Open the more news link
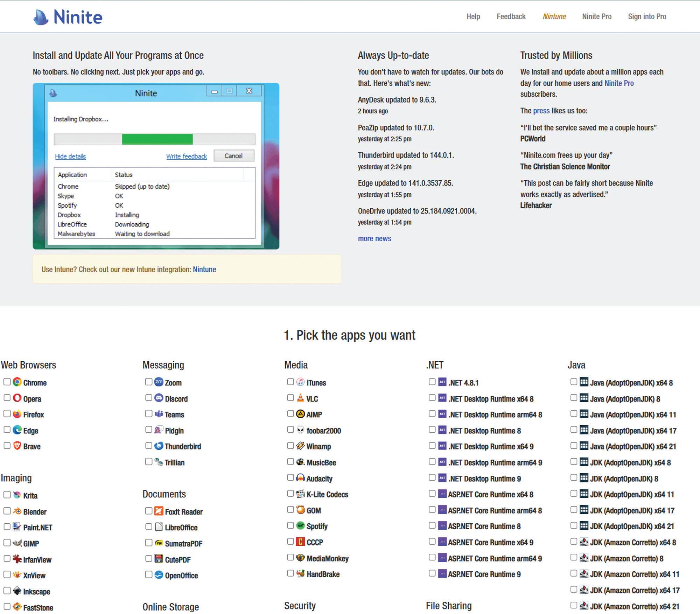 [x=374, y=238]
